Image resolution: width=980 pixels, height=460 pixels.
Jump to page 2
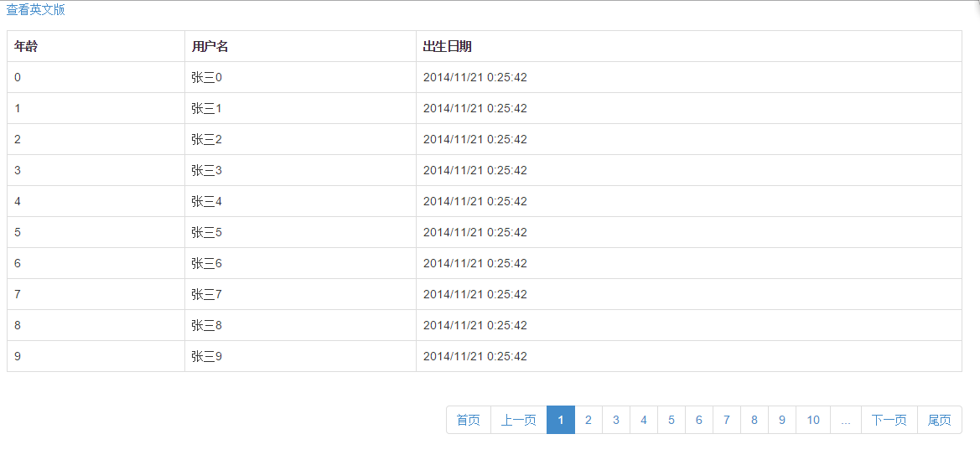pyautogui.click(x=589, y=420)
